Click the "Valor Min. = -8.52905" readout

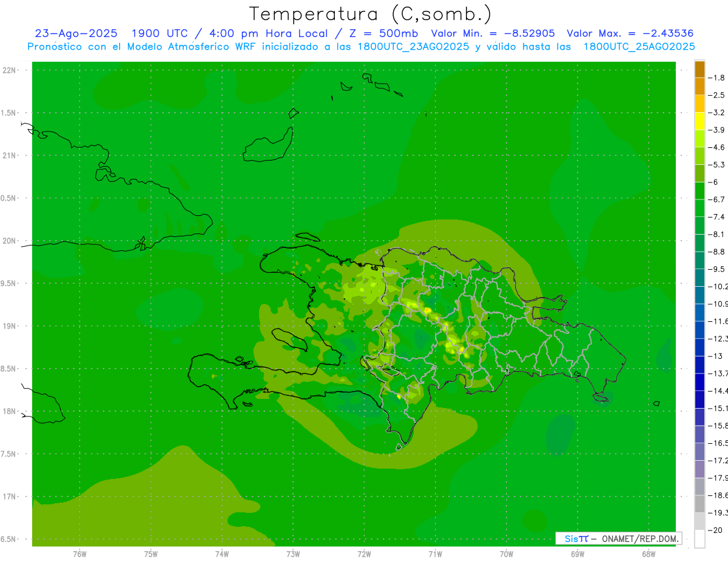click(493, 33)
